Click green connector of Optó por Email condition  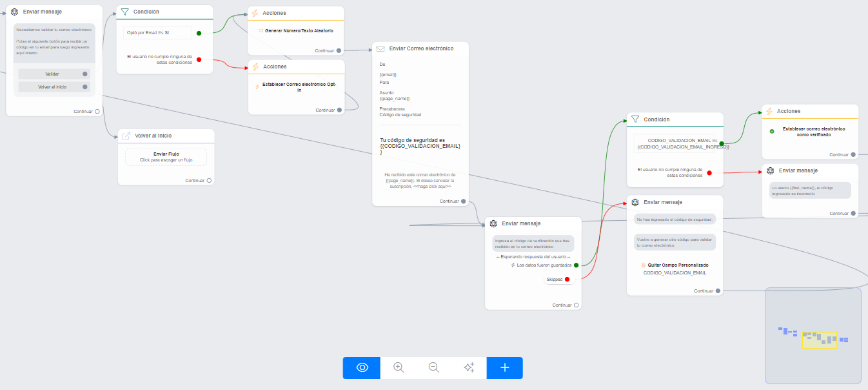199,33
